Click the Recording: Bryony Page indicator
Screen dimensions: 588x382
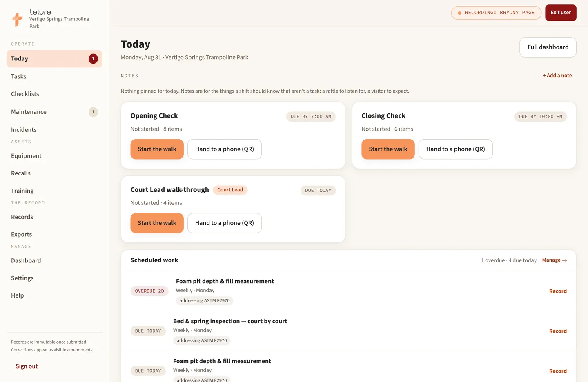(496, 13)
